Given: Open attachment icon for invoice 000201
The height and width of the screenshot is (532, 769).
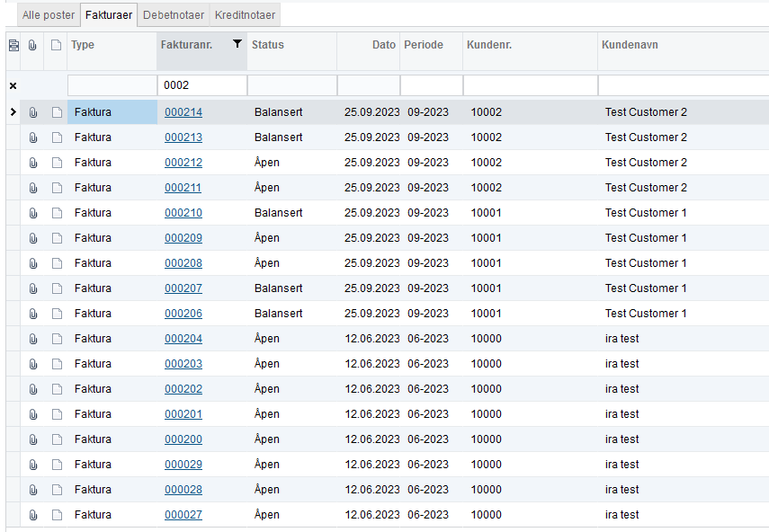Looking at the screenshot, I should (x=33, y=414).
